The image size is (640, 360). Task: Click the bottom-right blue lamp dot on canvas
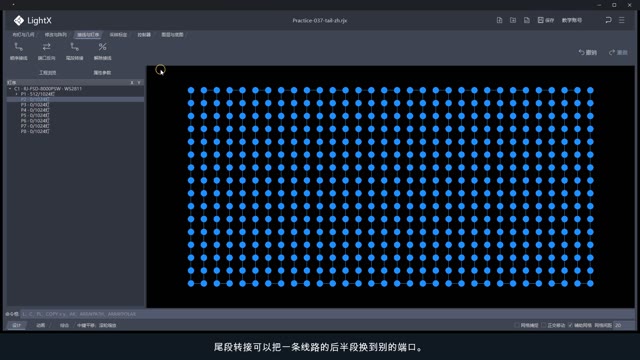590,283
